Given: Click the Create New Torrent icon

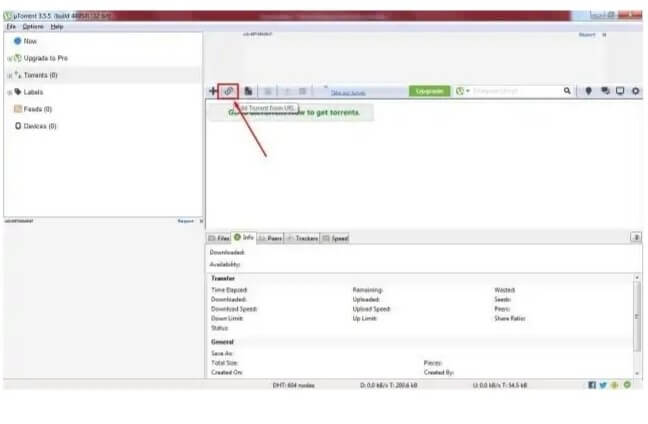Looking at the screenshot, I should (x=248, y=91).
